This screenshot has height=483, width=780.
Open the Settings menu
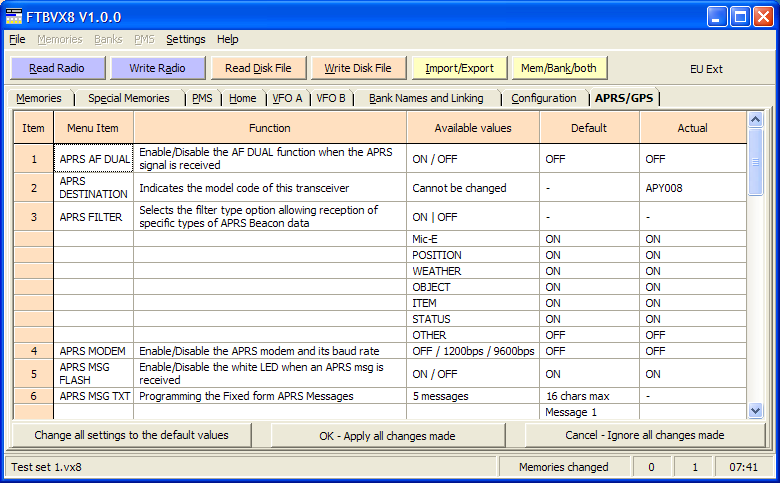(x=185, y=39)
